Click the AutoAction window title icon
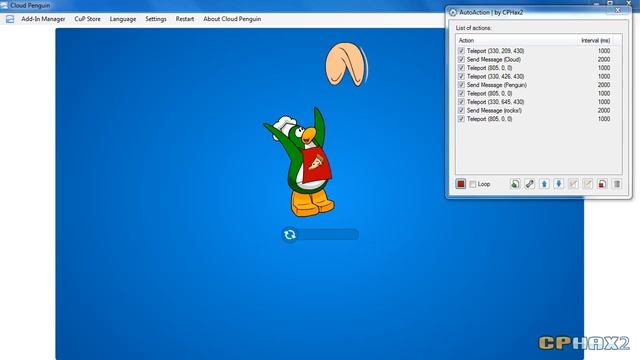Screen dimensions: 640x360 click(453, 13)
